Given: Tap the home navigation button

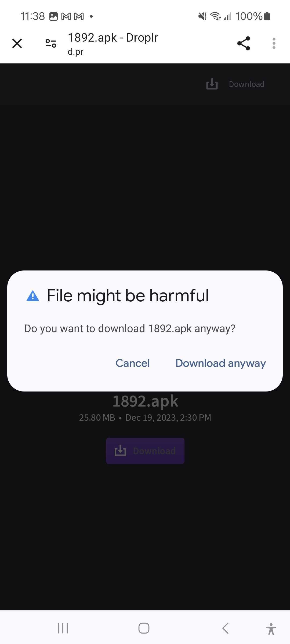Looking at the screenshot, I should click(144, 628).
